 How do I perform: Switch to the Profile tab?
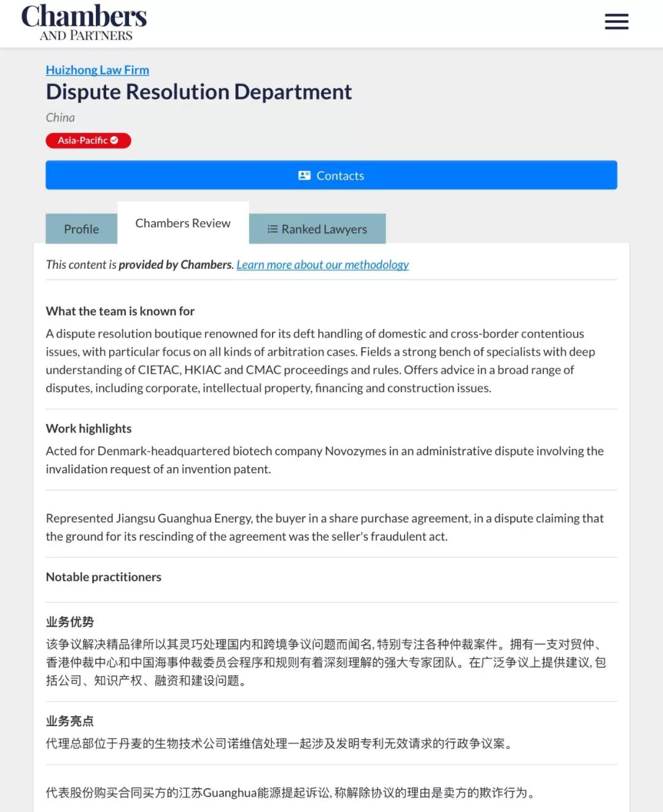tap(82, 229)
